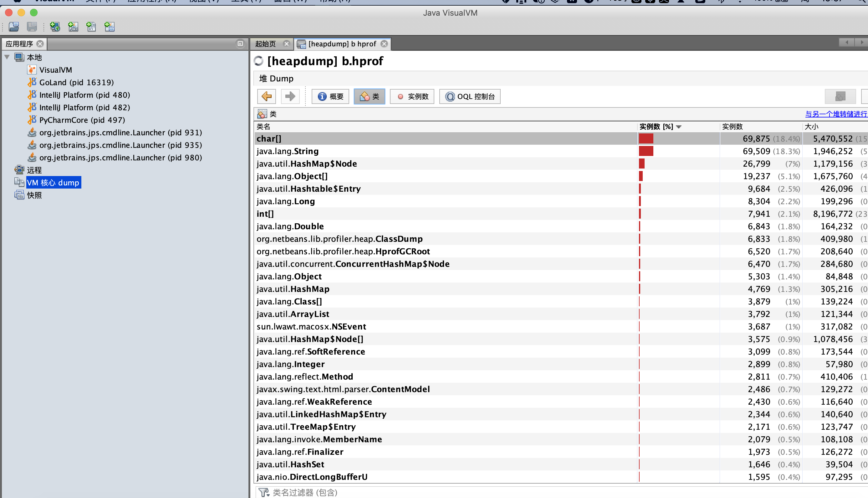
Task: Click the Load snapshot toolbar icon
Action: (14, 27)
